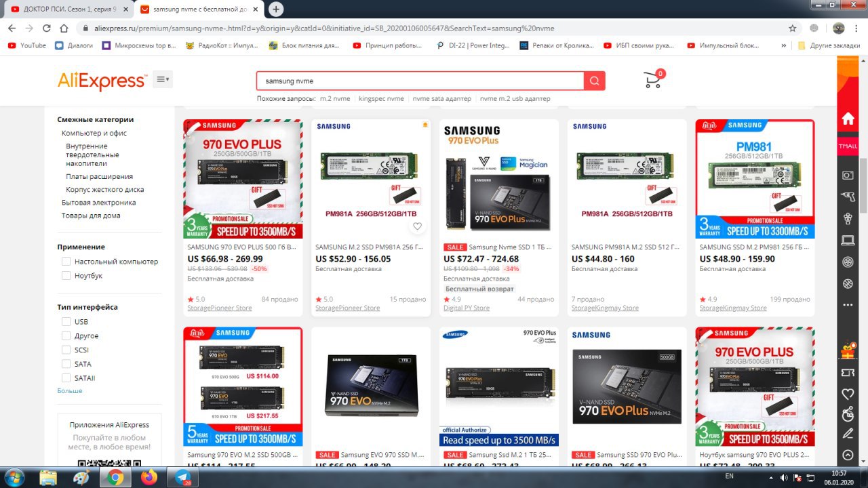Viewport: 868px width, 488px height.
Task: Open the РадиоКот bookmark
Action: click(222, 45)
